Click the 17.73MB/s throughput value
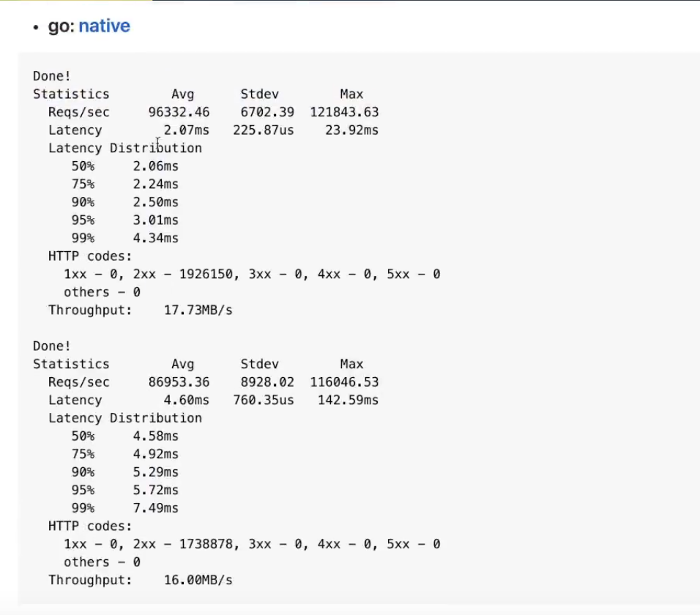The width and height of the screenshot is (700, 615). pos(198,310)
